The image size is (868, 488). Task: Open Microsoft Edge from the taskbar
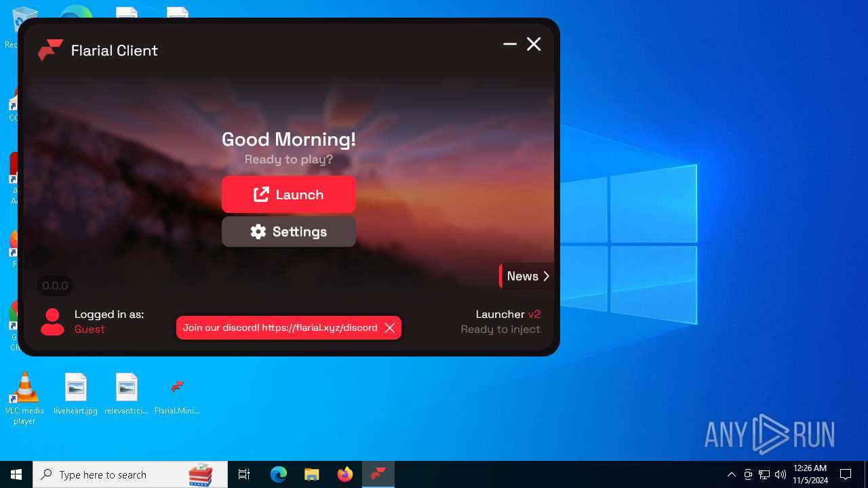click(279, 474)
